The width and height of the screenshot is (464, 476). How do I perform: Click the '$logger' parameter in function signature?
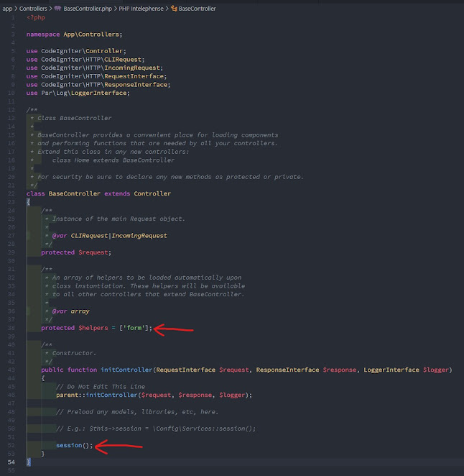[436, 370]
